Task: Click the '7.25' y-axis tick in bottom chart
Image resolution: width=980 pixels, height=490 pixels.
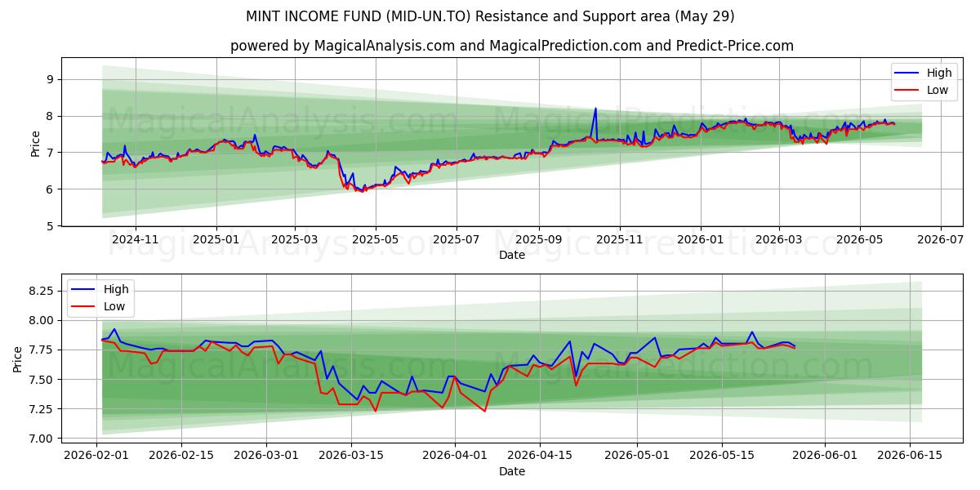Action: coord(42,409)
